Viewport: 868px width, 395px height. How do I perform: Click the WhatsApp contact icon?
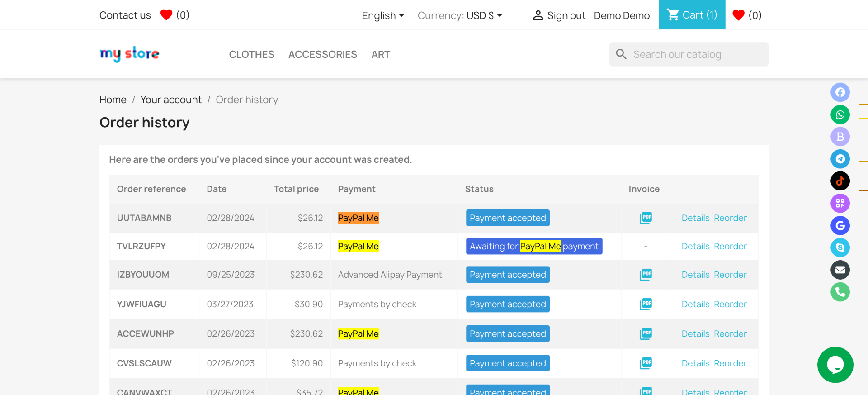click(840, 114)
